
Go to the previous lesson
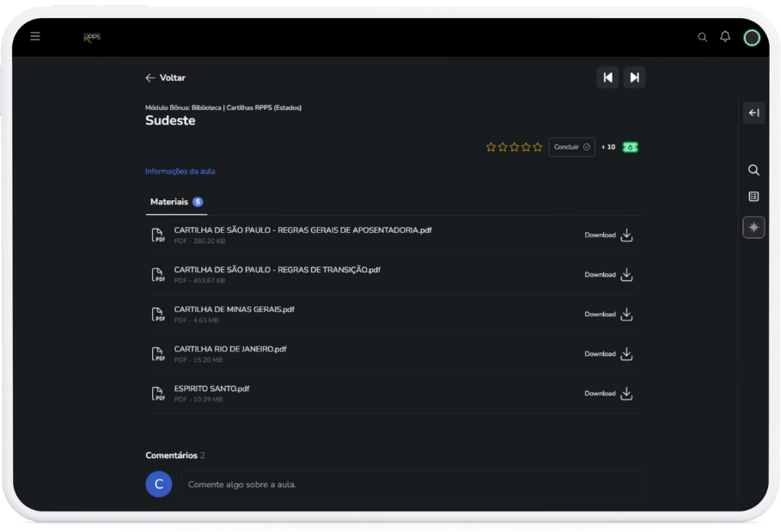pos(607,77)
